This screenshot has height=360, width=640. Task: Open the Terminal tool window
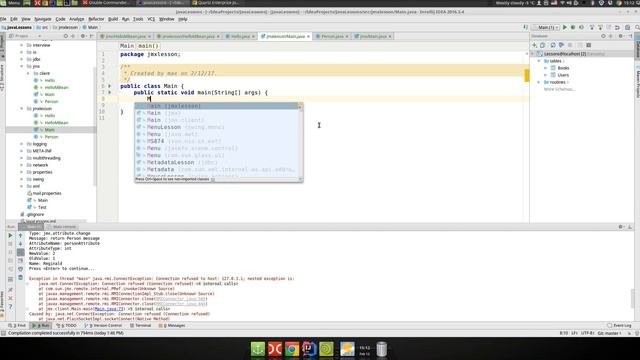(x=140, y=325)
